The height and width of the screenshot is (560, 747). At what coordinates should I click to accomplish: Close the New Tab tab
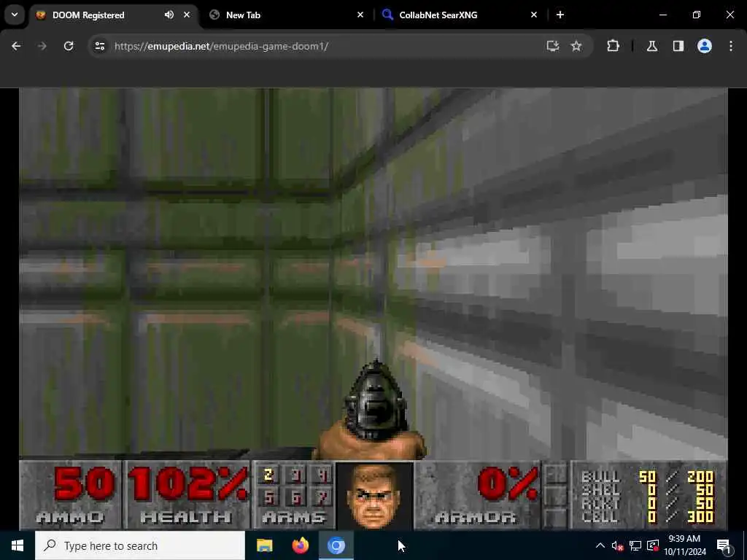pos(360,15)
